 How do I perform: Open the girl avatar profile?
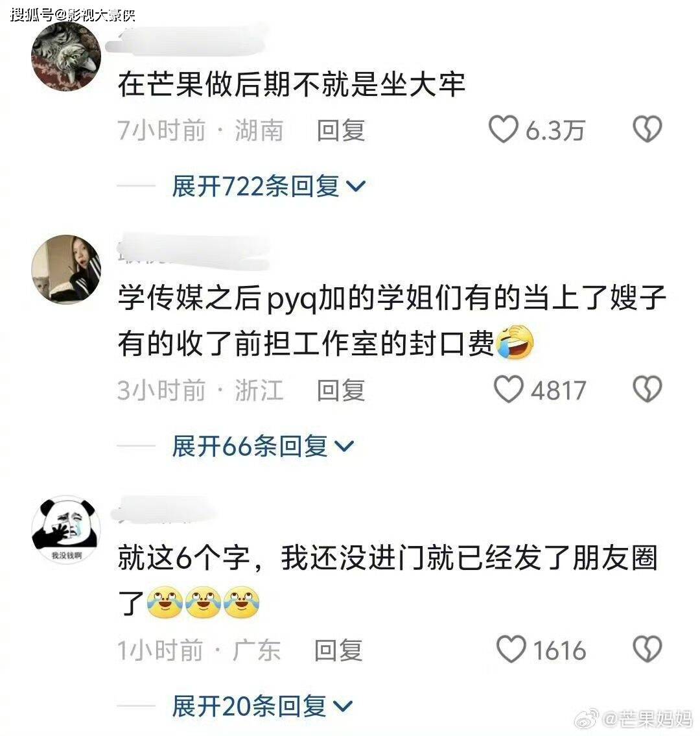(x=66, y=269)
